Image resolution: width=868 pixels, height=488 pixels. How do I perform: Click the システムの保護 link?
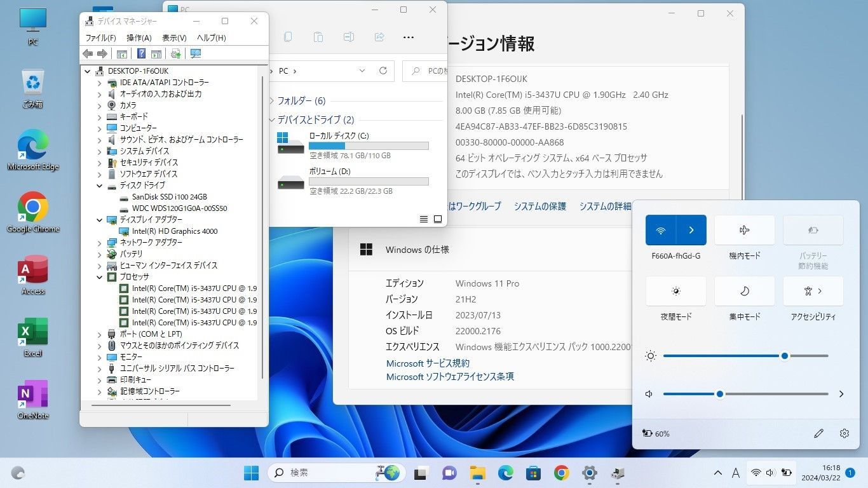coord(540,206)
